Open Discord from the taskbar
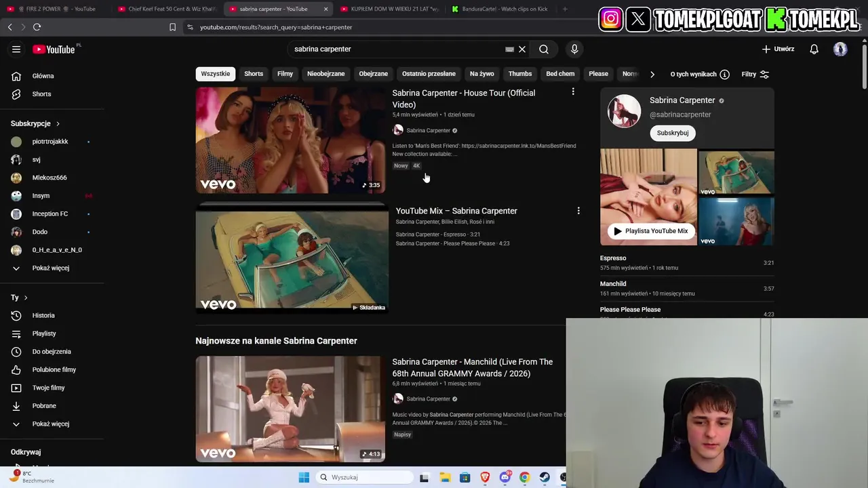This screenshot has height=488, width=868. pos(505,477)
